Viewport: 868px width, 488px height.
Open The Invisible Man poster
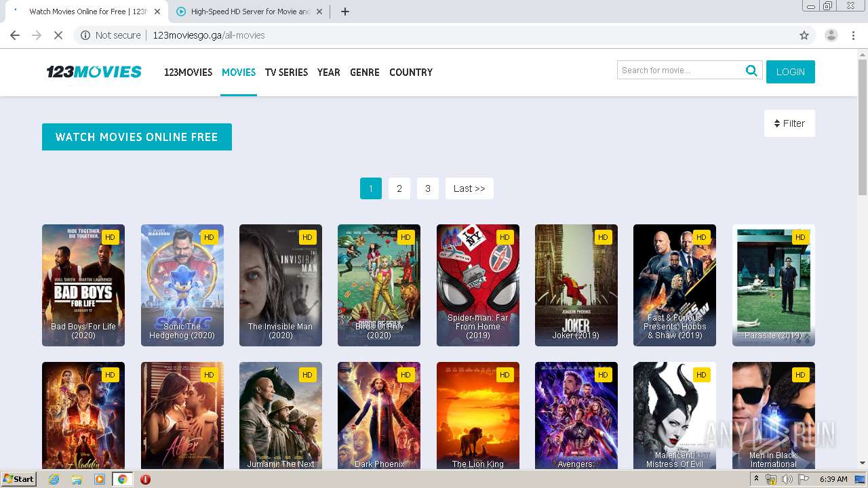[281, 285]
